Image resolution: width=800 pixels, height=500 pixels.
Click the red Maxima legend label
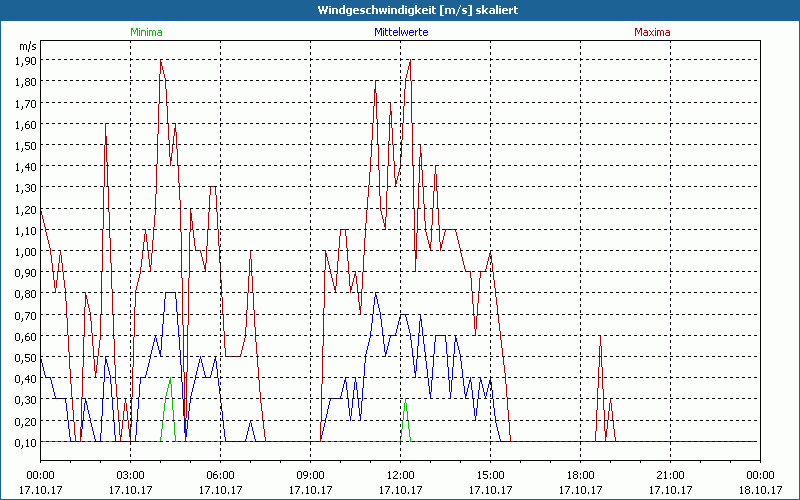tap(653, 32)
